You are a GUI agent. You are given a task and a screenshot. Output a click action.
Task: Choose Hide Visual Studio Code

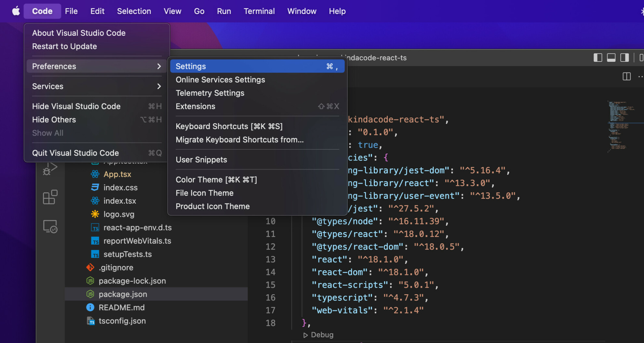97,106
